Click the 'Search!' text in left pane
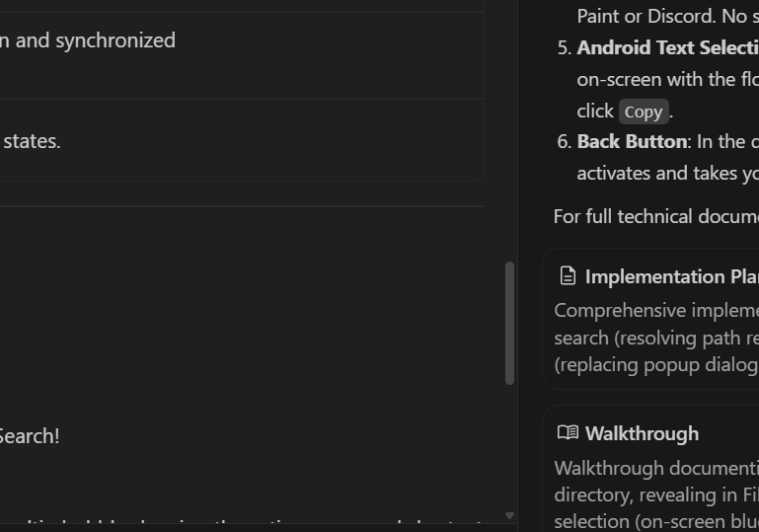 click(30, 435)
